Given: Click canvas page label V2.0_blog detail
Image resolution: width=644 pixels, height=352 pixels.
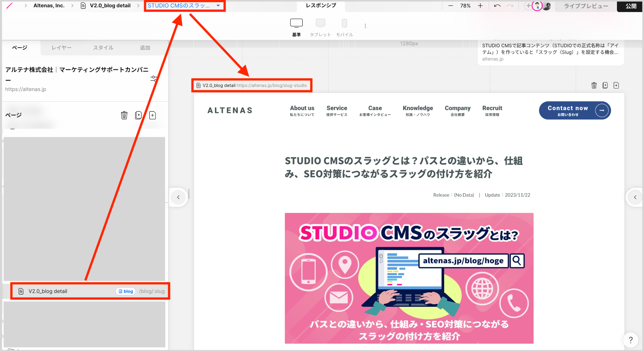Looking at the screenshot, I should click(x=219, y=85).
